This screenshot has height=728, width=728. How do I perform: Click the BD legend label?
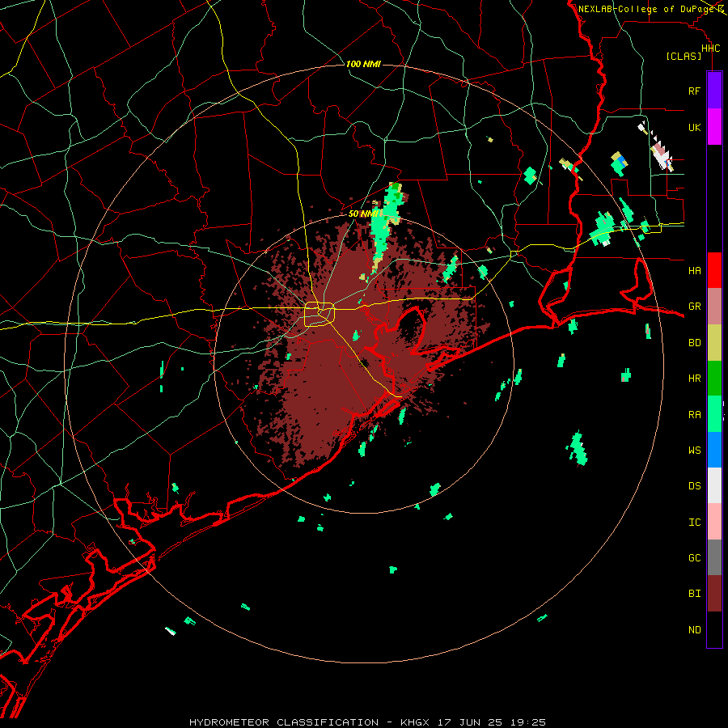click(694, 343)
